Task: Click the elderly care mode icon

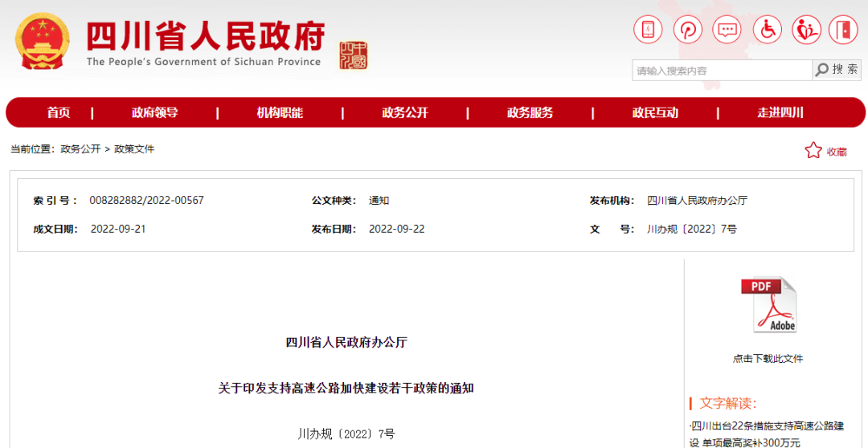Action: tap(807, 29)
